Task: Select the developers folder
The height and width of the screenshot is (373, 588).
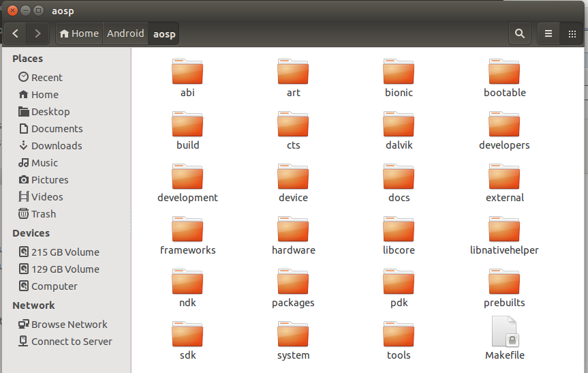Action: click(504, 131)
